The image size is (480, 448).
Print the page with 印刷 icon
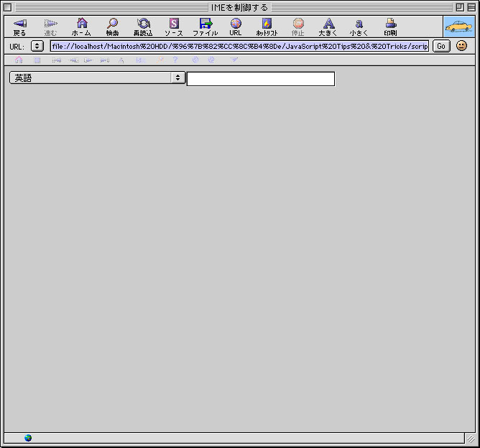coord(391,23)
